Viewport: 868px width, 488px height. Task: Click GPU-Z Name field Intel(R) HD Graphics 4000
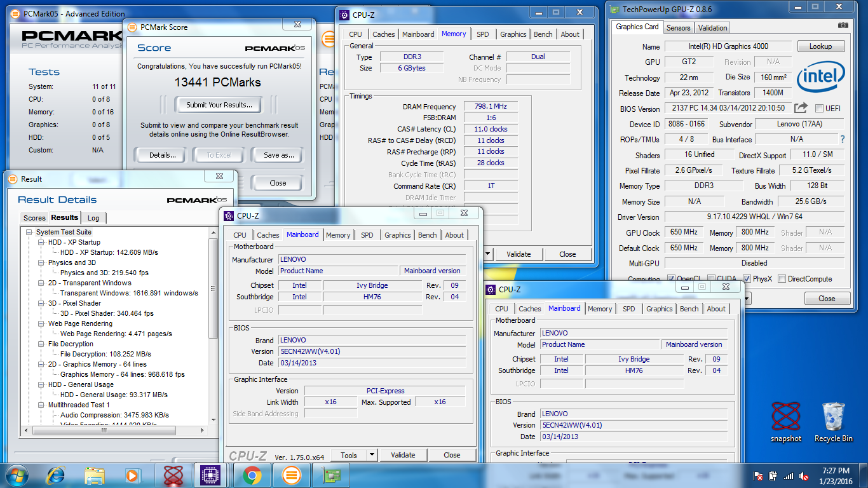tap(728, 46)
